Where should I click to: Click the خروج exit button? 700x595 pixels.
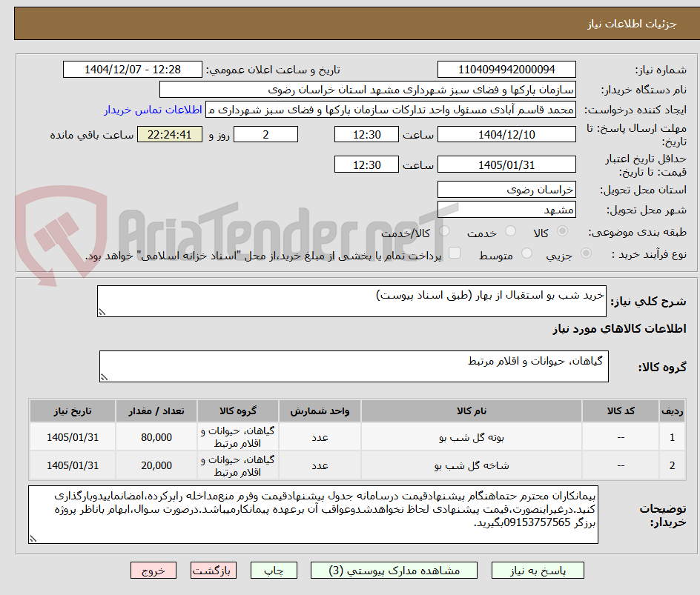pyautogui.click(x=153, y=571)
